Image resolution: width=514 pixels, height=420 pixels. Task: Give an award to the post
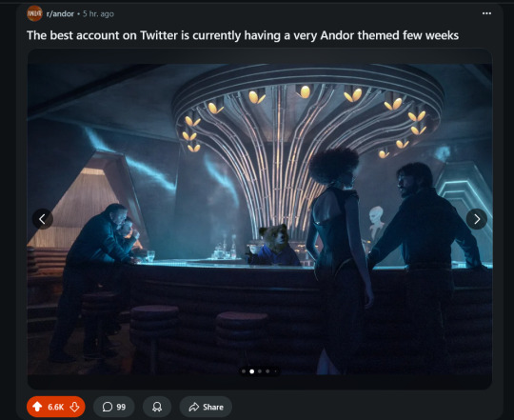click(157, 407)
